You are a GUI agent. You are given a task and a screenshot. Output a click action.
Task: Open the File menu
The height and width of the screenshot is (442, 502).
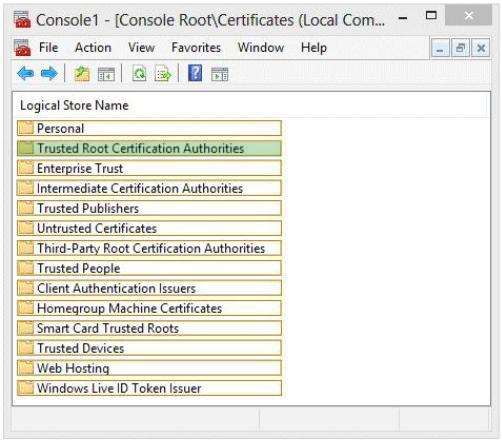[49, 48]
